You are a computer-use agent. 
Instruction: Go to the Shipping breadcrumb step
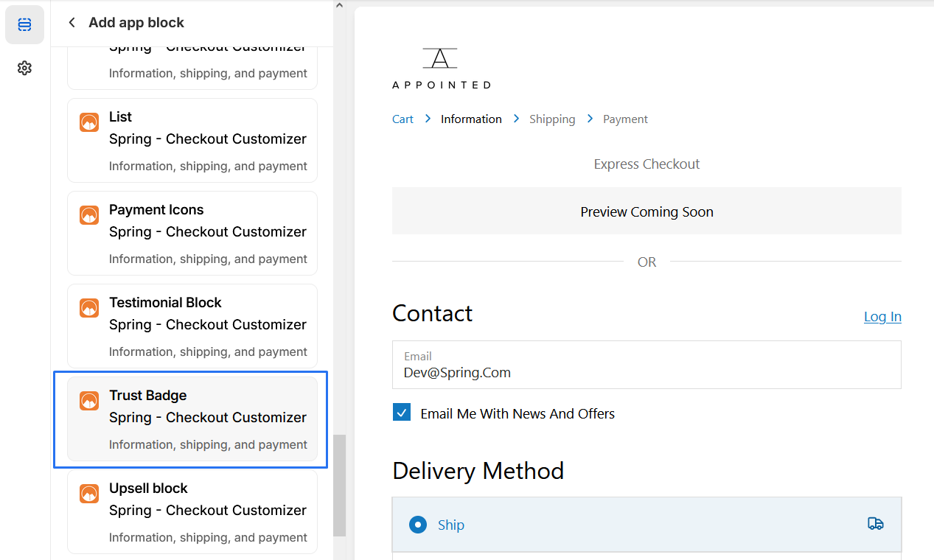(552, 119)
